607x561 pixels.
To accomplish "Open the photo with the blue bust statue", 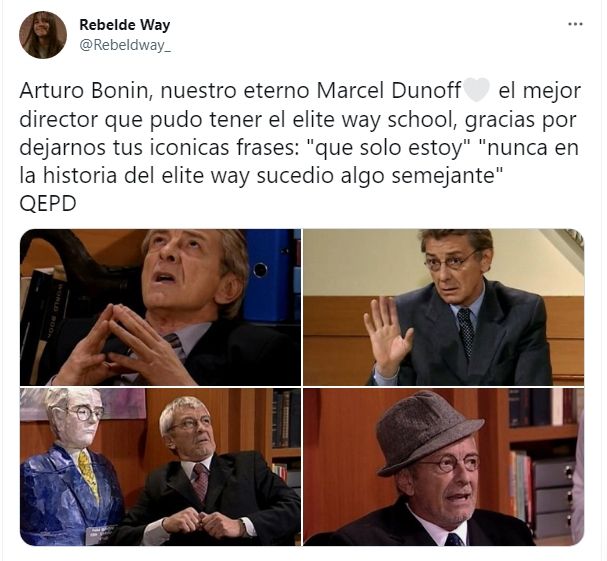I will click(160, 467).
